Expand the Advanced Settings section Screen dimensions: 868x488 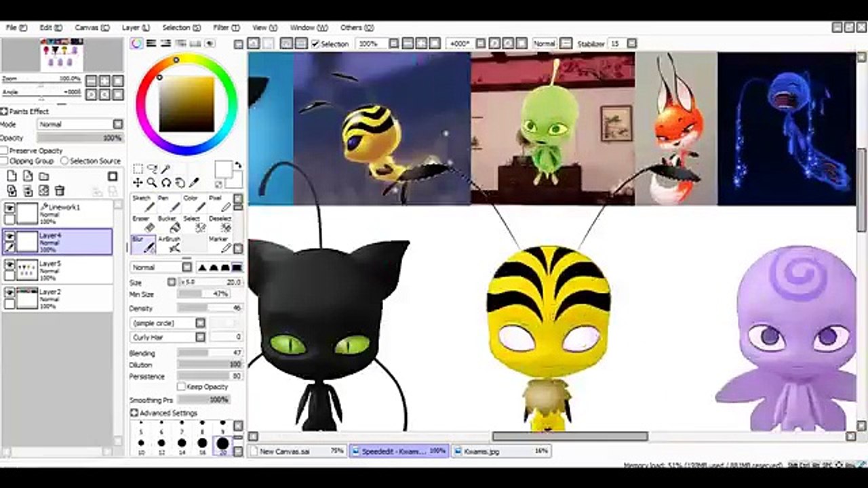coord(134,413)
